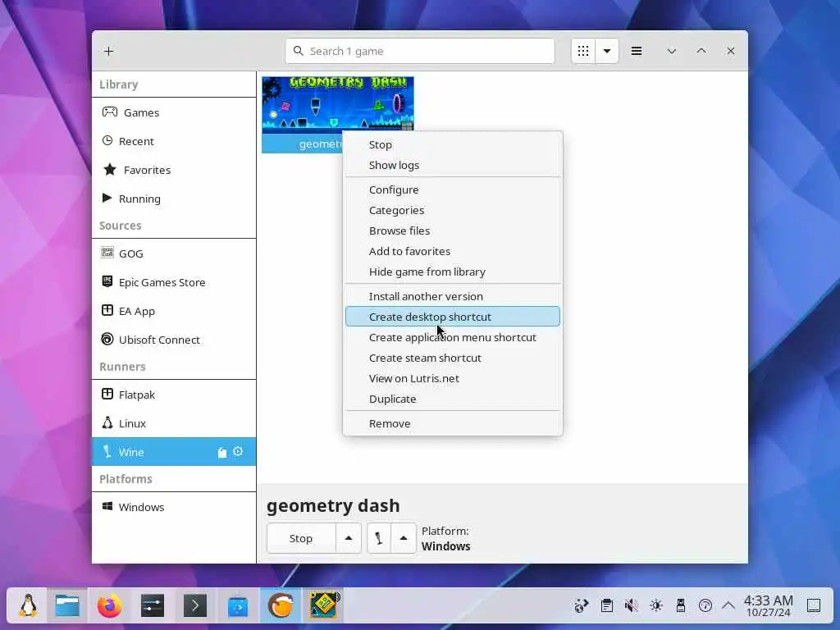The height and width of the screenshot is (630, 840).
Task: Open Wine runner settings gear
Action: (238, 452)
